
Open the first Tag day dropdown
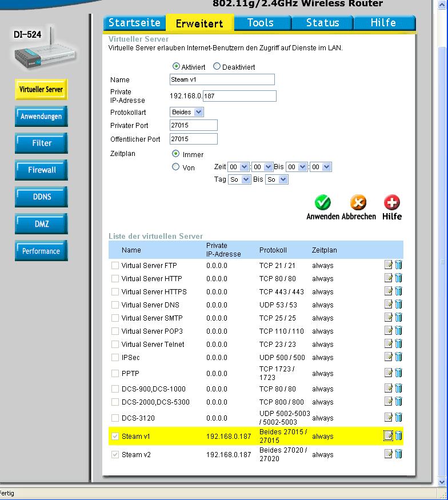[239, 179]
